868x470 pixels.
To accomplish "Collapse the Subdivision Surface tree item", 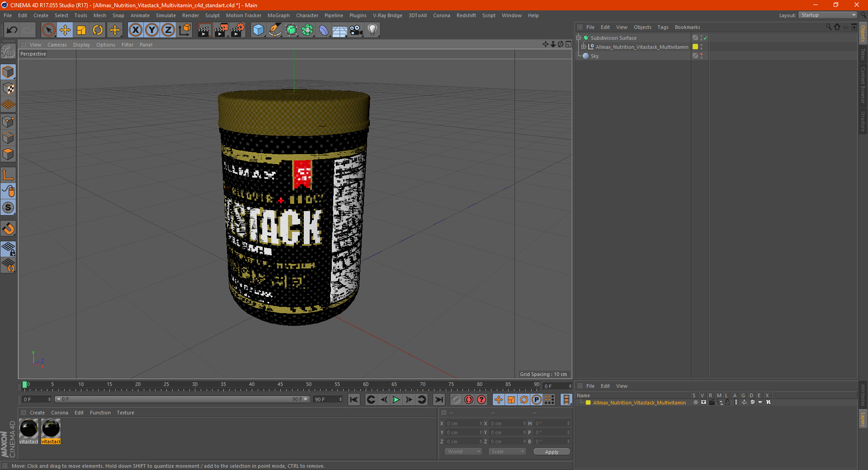I will click(x=579, y=38).
